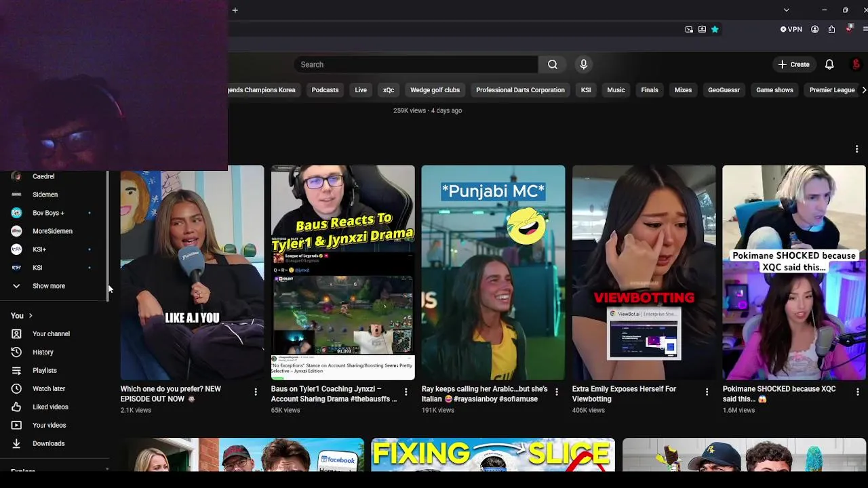The width and height of the screenshot is (868, 488).
Task: Click the Downloads arrow icon
Action: (x=17, y=443)
